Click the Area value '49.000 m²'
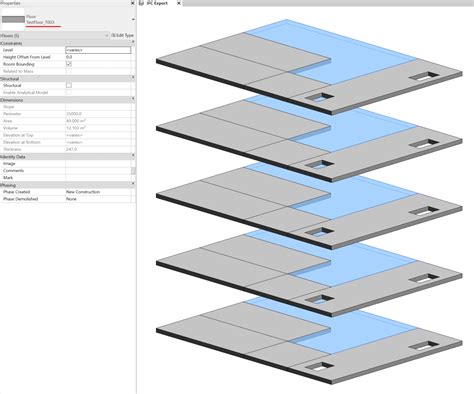Image resolution: width=474 pixels, height=394 pixels. (x=76, y=121)
